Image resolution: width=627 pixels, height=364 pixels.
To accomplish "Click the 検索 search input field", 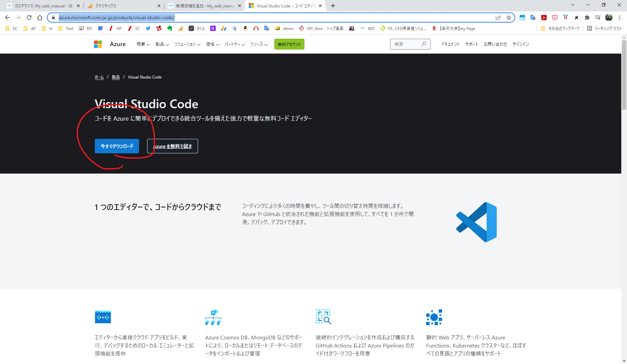I will click(x=407, y=44).
